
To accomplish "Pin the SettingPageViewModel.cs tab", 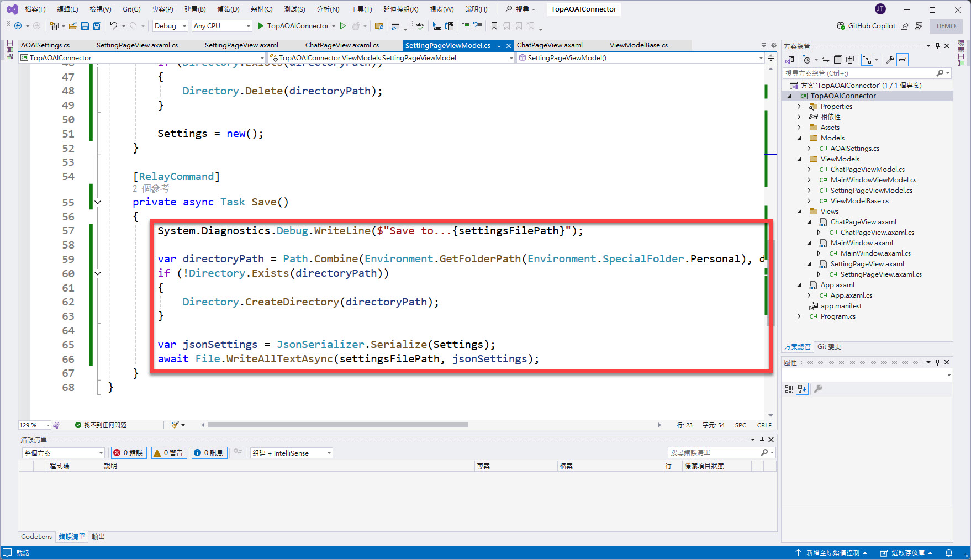I will [x=499, y=46].
